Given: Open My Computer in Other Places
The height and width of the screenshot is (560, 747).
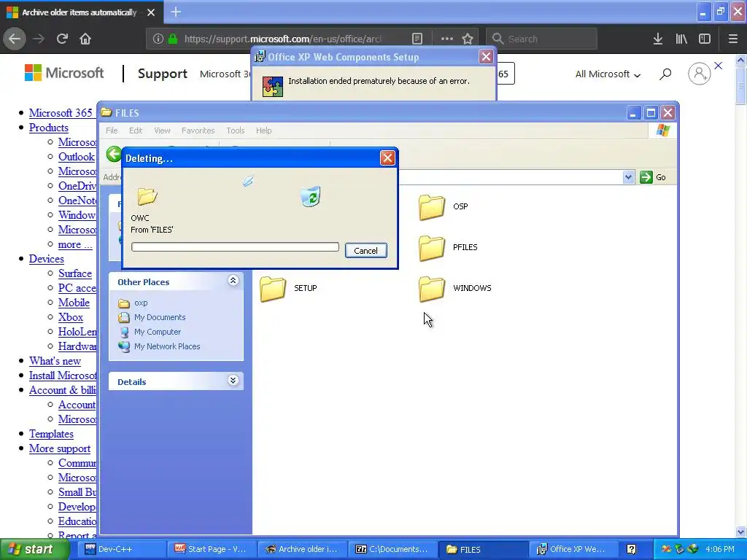Looking at the screenshot, I should (x=158, y=332).
